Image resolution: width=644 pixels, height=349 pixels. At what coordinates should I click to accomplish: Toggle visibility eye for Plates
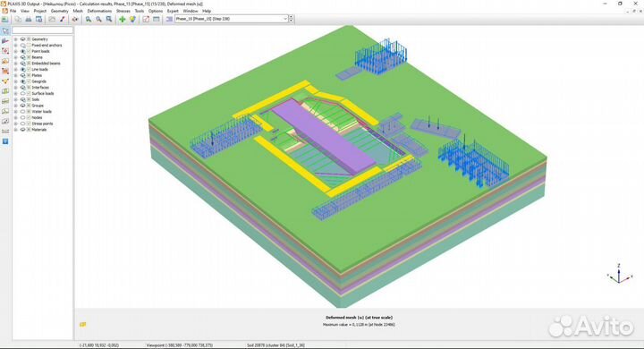(x=23, y=75)
